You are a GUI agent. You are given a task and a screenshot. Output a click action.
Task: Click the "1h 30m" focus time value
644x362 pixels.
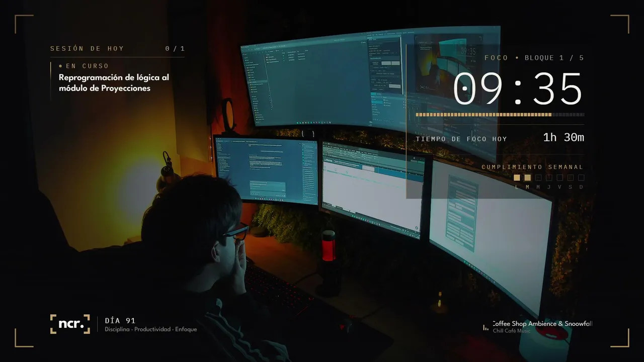tap(563, 137)
